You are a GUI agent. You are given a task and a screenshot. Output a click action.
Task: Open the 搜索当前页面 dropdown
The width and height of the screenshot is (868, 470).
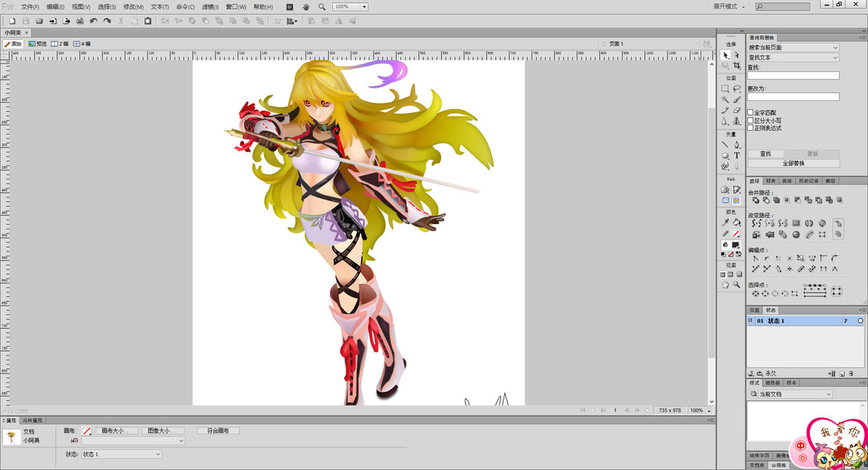click(794, 48)
